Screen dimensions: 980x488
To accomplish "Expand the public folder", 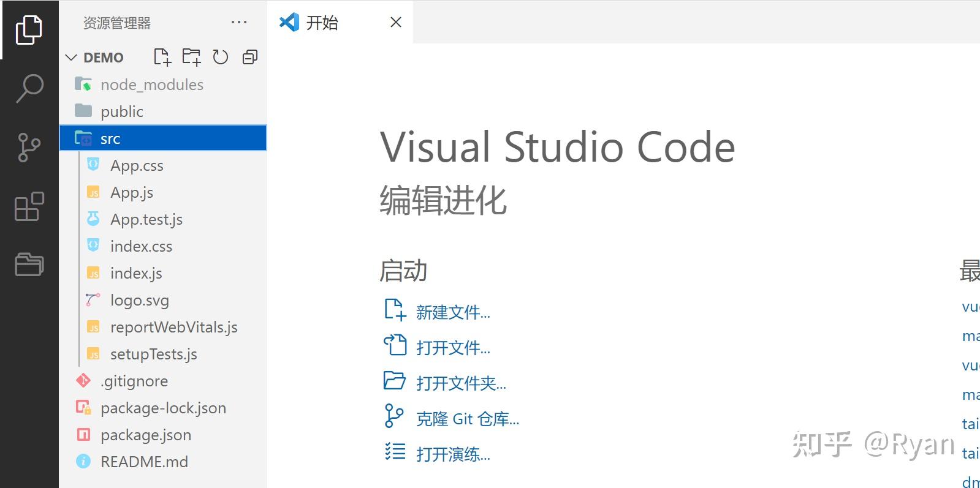I will [163, 111].
